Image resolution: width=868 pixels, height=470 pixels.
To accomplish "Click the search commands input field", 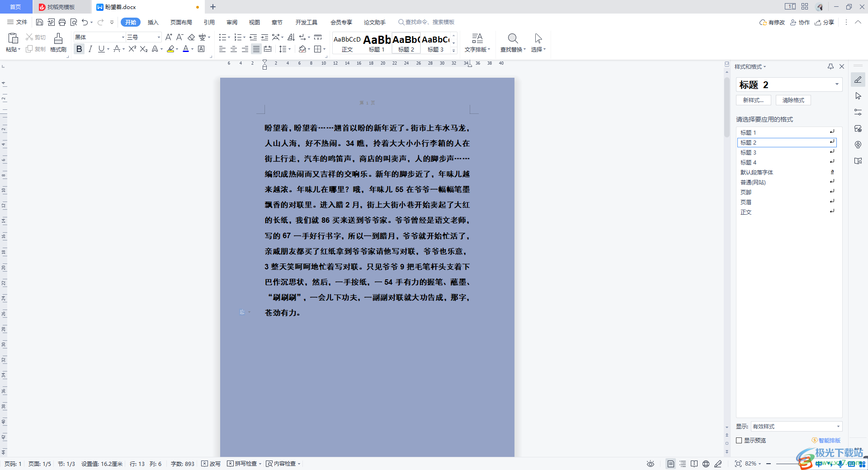I will coord(426,22).
